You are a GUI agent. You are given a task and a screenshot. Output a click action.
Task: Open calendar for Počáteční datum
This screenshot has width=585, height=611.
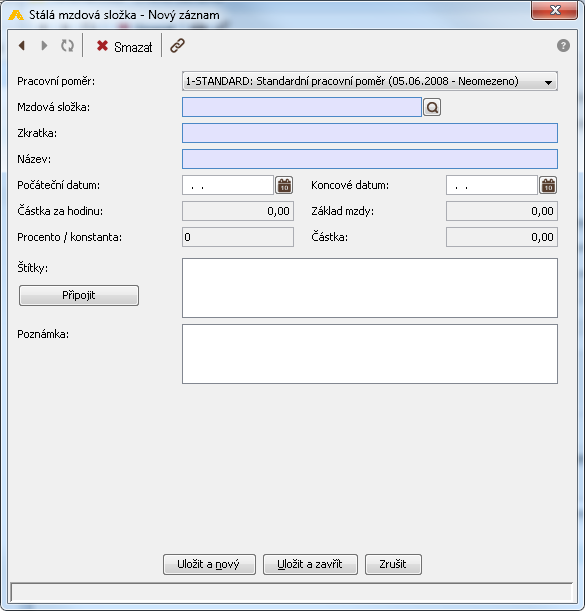point(284,185)
